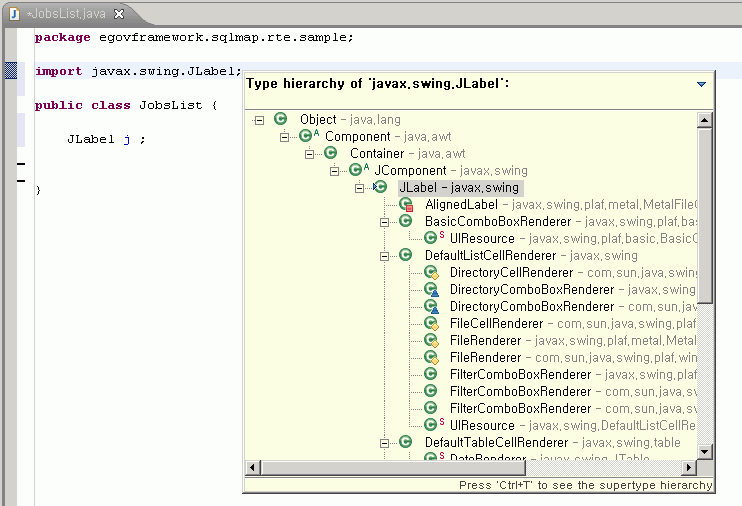The height and width of the screenshot is (506, 742).
Task: Click the Object class icon in hierarchy
Action: pos(281,119)
